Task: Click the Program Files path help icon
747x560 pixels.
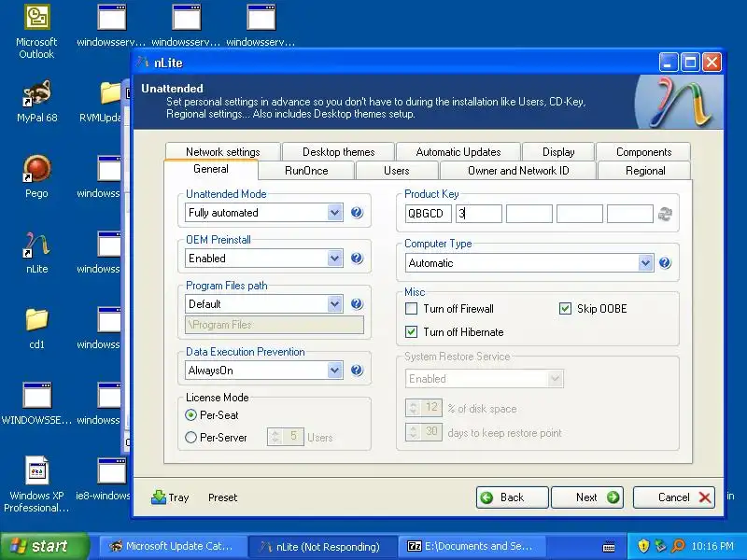Action: point(357,304)
